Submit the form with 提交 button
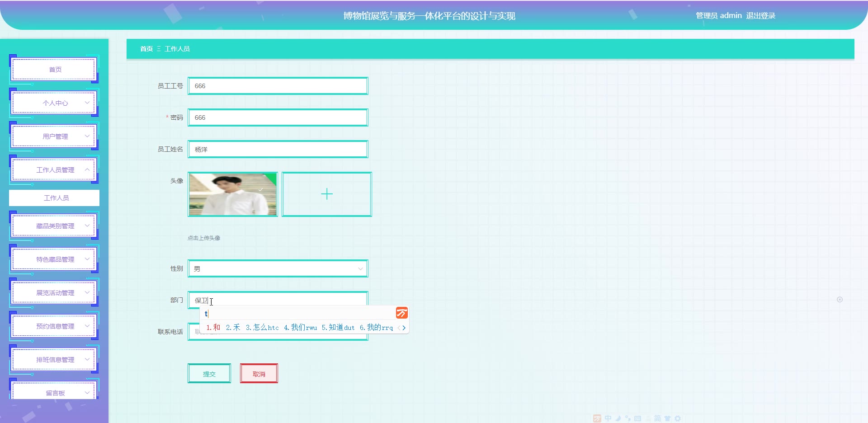Viewport: 868px width, 423px height. click(x=209, y=373)
